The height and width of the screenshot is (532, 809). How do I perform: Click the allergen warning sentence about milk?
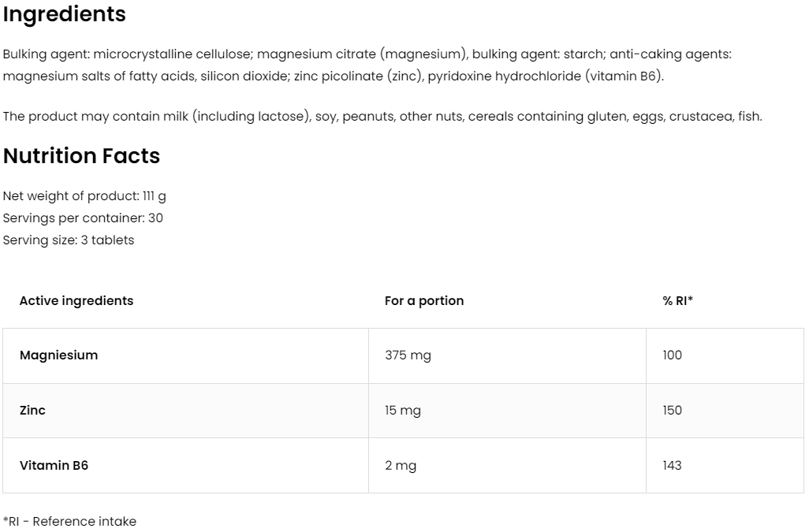[x=382, y=117]
